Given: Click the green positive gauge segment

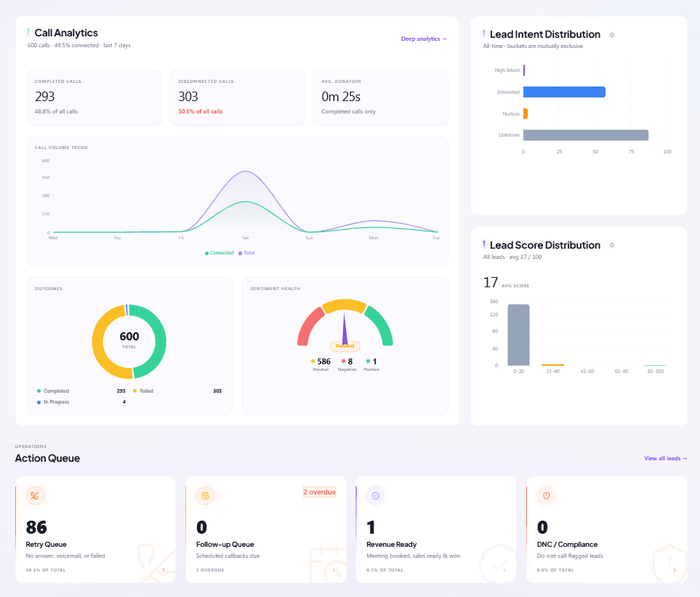Looking at the screenshot, I should [x=381, y=325].
